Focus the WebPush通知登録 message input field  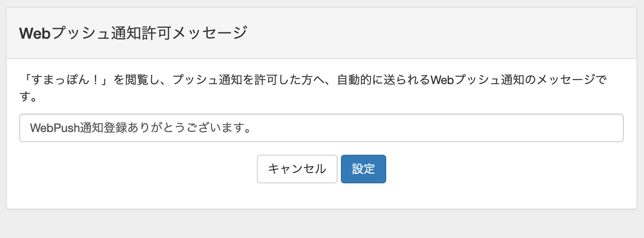[322, 128]
